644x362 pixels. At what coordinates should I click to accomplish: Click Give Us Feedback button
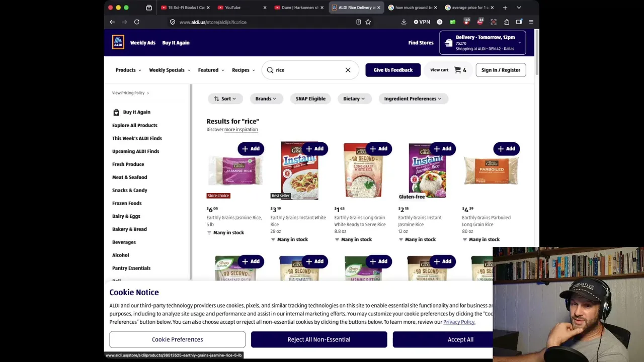click(393, 70)
